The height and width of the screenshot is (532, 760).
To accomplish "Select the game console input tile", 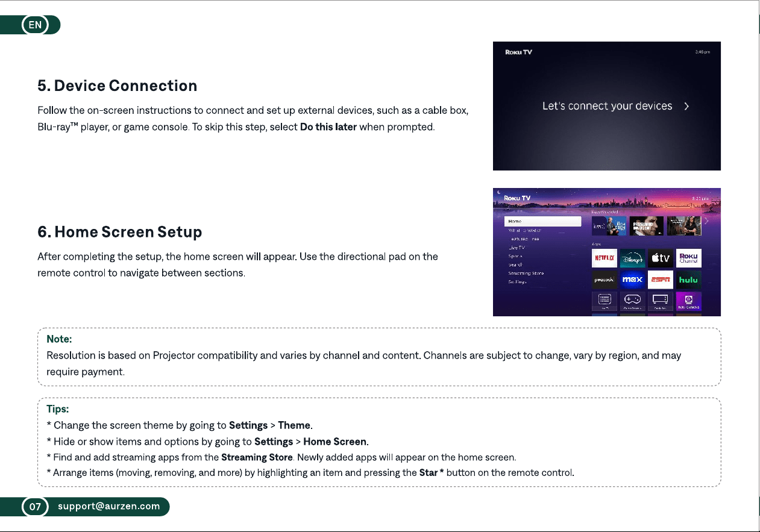I will 632,301.
